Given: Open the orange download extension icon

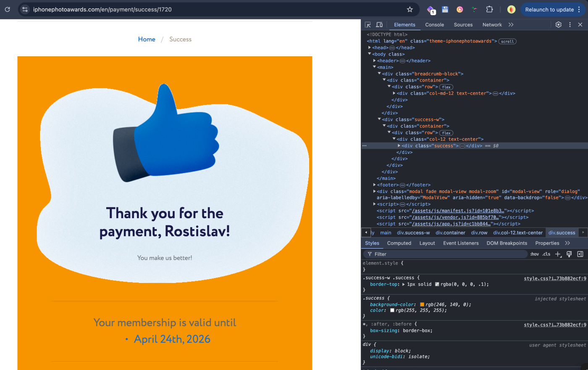Looking at the screenshot, I should tap(460, 9).
